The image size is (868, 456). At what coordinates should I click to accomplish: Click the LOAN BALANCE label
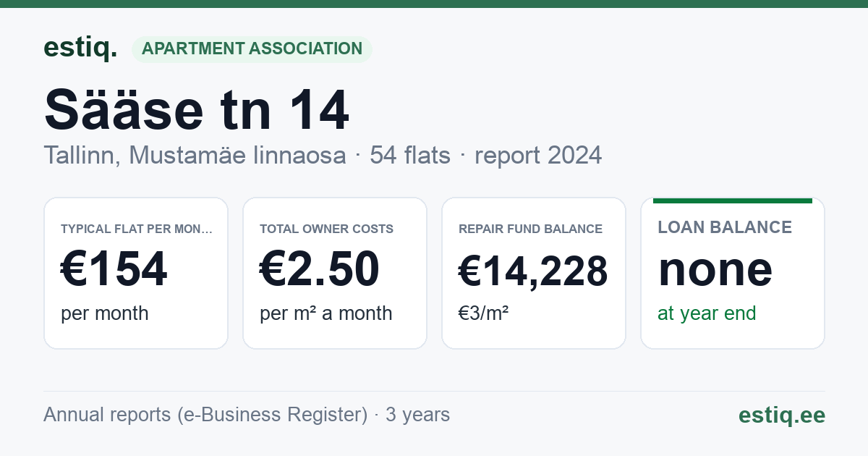725,227
